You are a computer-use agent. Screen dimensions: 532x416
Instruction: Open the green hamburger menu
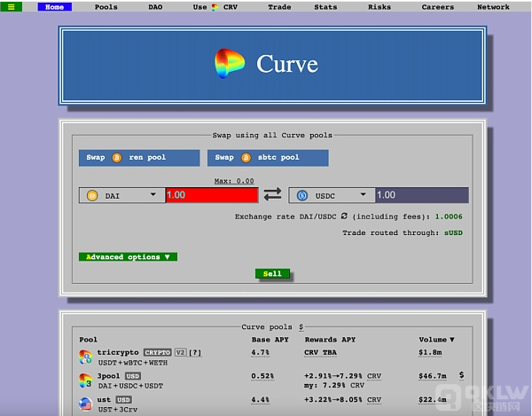(x=12, y=7)
